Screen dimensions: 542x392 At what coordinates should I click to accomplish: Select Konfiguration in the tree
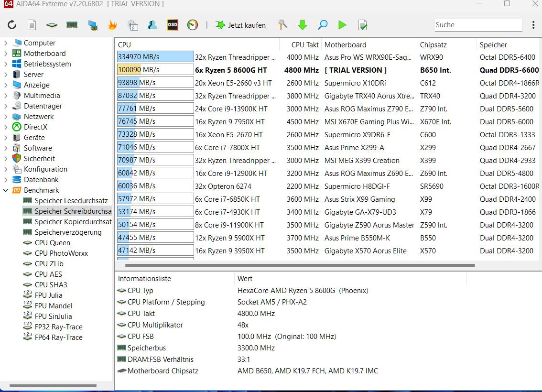(x=45, y=169)
